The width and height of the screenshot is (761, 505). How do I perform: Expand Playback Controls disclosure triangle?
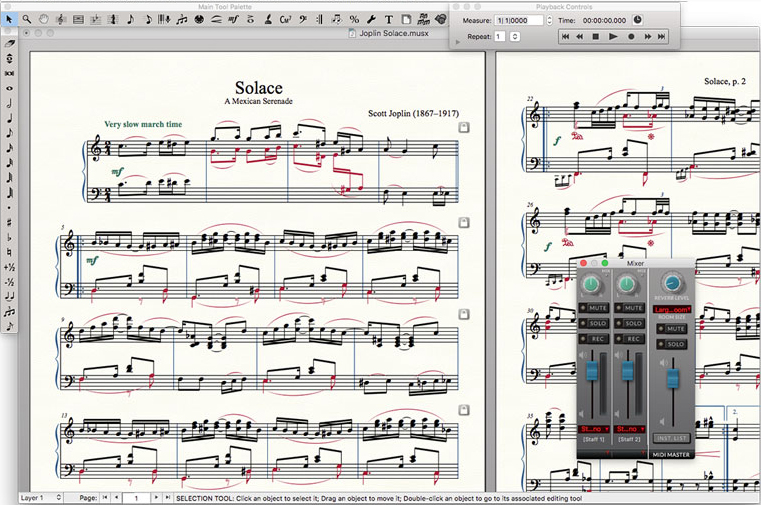pyautogui.click(x=457, y=41)
